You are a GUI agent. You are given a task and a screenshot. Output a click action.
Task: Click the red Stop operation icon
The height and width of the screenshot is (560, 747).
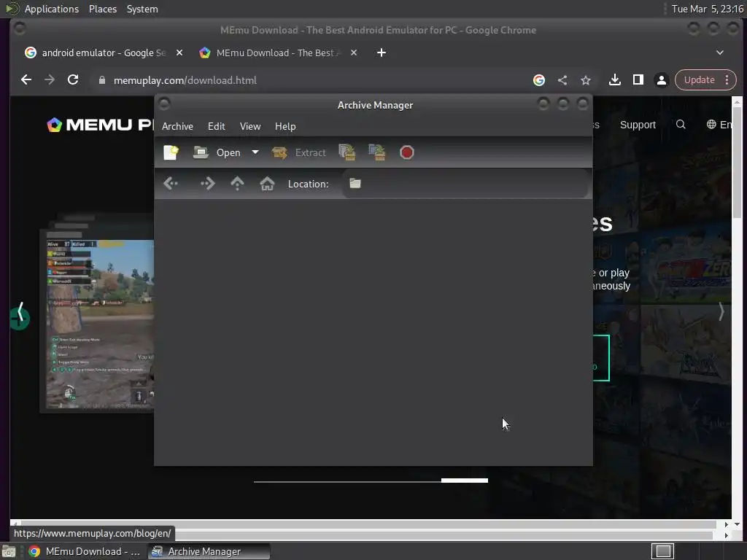pyautogui.click(x=406, y=152)
